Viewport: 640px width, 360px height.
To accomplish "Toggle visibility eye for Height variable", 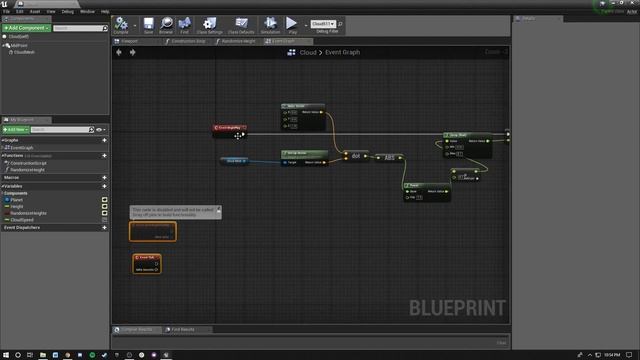I will 104,207.
